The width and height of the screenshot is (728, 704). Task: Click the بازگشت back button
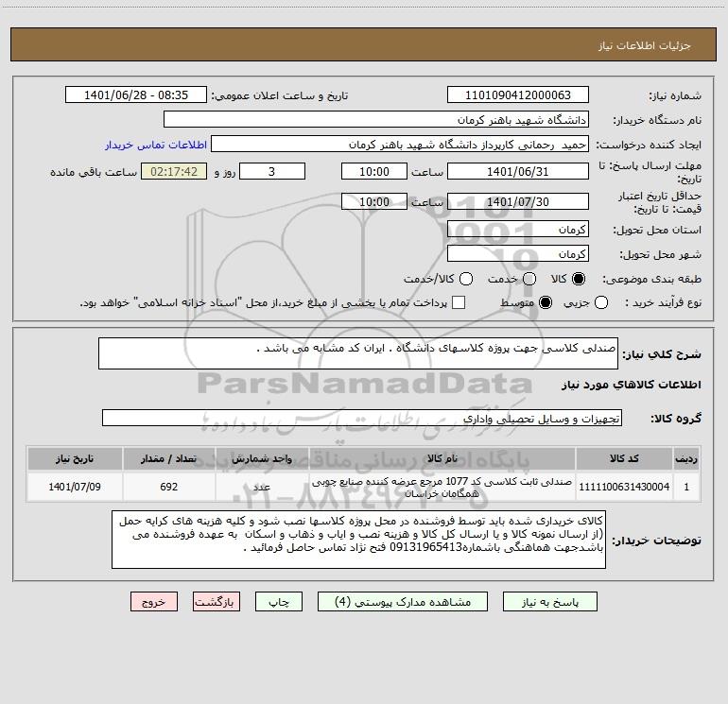217,602
